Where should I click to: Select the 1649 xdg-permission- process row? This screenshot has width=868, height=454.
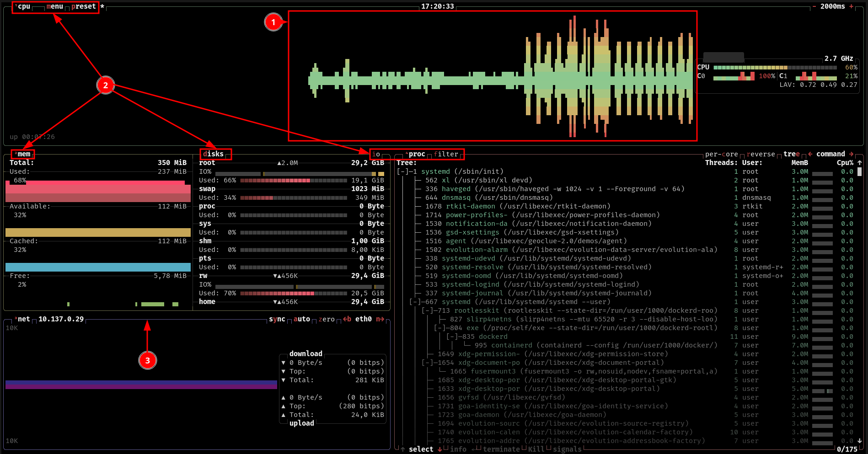click(x=626, y=354)
